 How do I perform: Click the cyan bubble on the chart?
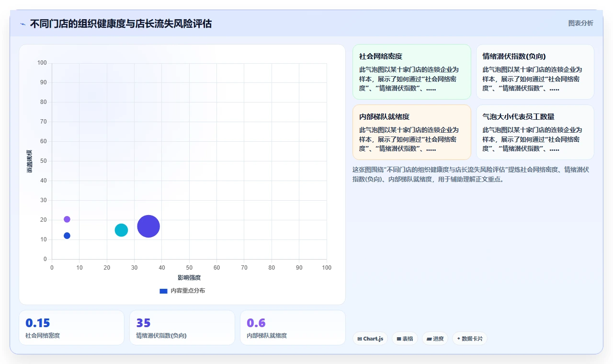121,230
